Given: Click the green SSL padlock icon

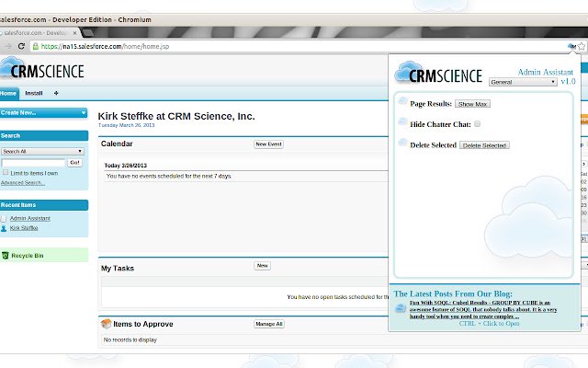Looking at the screenshot, I should click(36, 46).
